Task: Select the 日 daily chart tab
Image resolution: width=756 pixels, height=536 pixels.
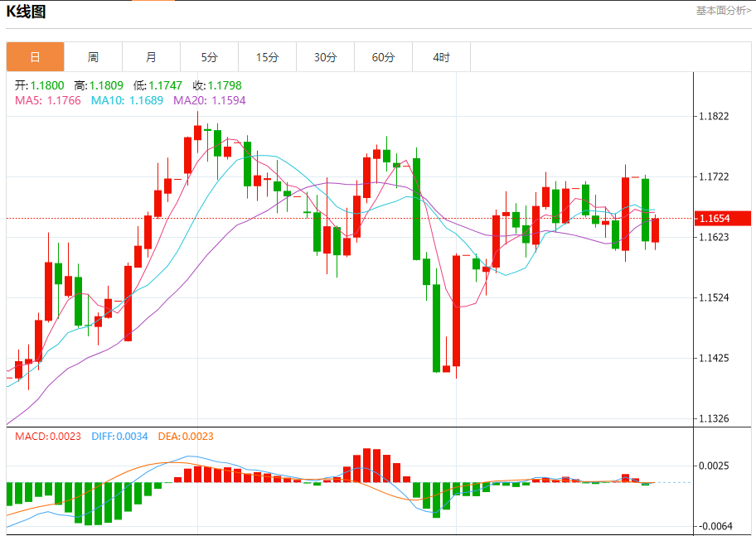Action: tap(35, 57)
